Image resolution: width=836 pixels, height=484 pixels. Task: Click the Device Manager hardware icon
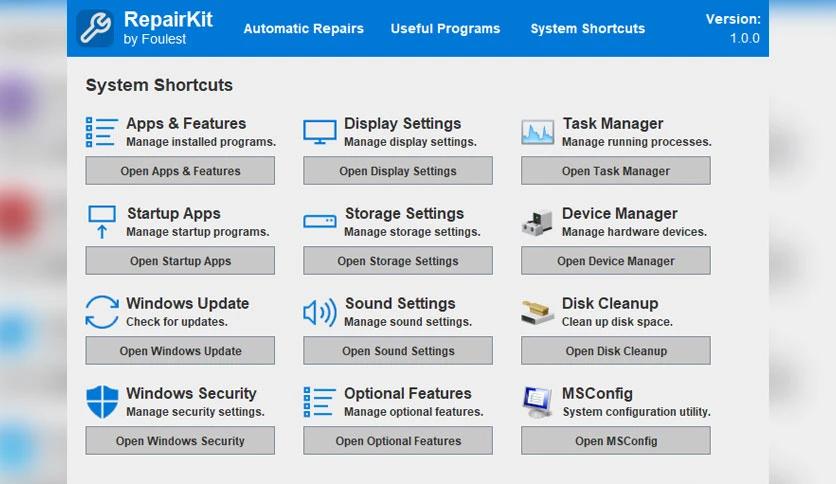pos(537,222)
